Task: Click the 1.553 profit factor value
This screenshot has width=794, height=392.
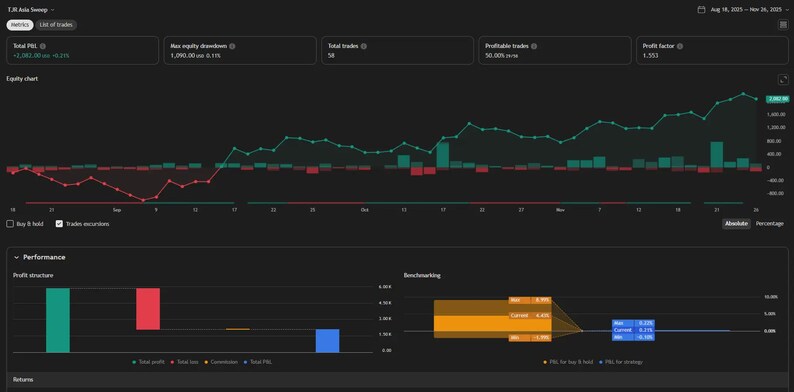Action: (x=650, y=56)
